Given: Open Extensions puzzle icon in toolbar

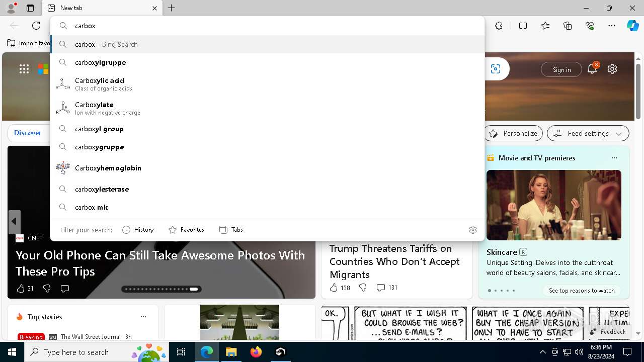Looking at the screenshot, I should pyautogui.click(x=499, y=26).
